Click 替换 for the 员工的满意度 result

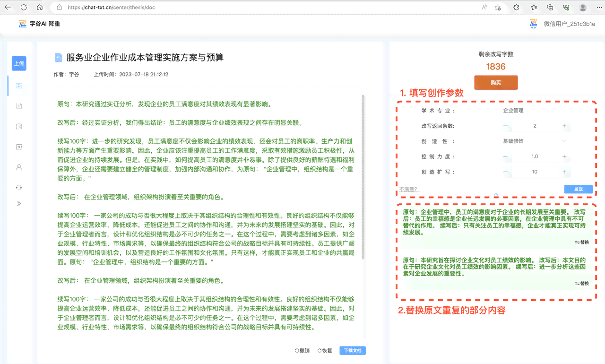click(582, 242)
